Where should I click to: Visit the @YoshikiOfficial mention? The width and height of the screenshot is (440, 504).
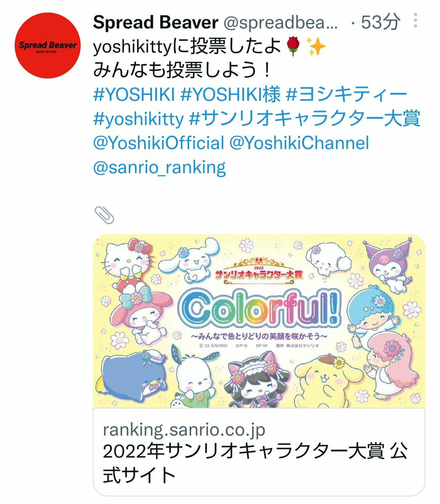(x=159, y=143)
